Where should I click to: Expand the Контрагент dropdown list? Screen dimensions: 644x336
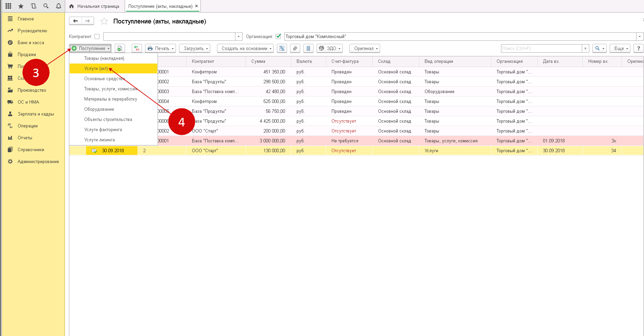click(239, 37)
